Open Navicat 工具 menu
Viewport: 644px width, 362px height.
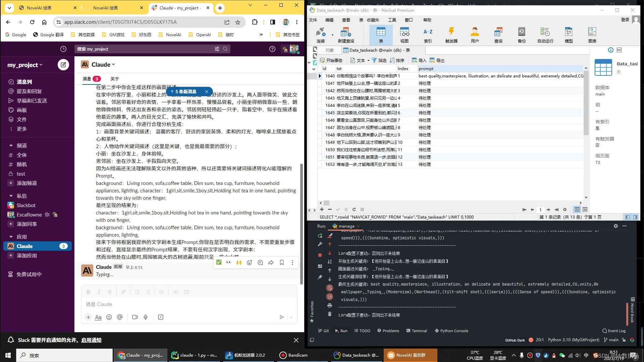point(392,20)
